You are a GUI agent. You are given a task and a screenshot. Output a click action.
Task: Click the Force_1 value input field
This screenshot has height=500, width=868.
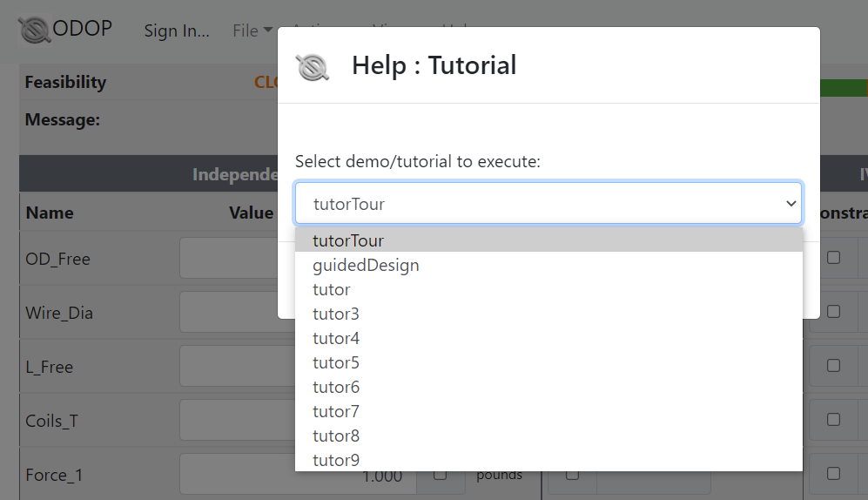pos(298,474)
